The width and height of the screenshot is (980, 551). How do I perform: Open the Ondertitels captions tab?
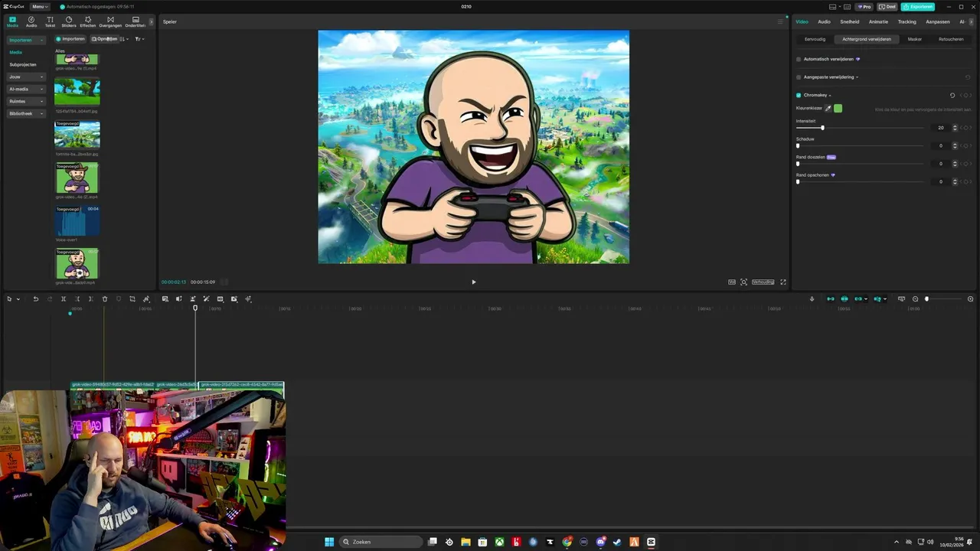tap(136, 21)
